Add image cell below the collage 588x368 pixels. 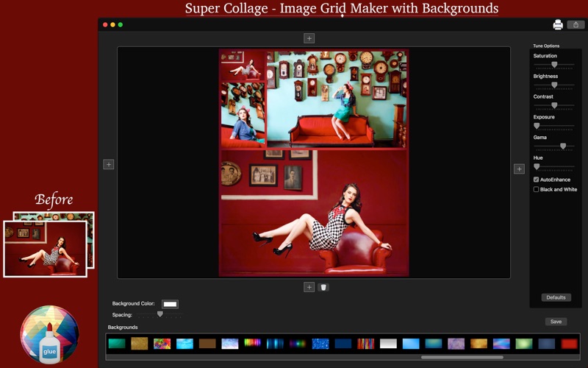309,287
